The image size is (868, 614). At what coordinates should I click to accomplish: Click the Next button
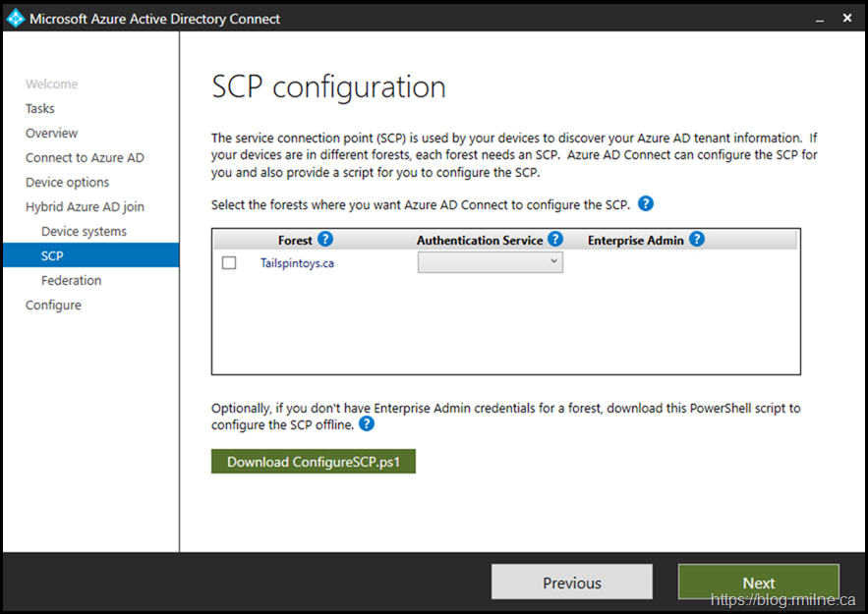758,583
